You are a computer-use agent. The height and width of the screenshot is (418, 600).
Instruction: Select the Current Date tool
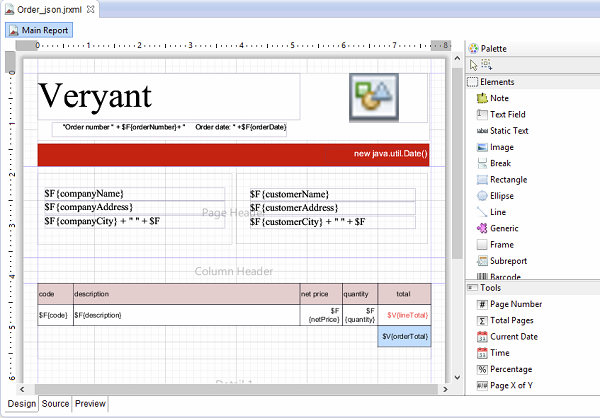click(x=513, y=337)
